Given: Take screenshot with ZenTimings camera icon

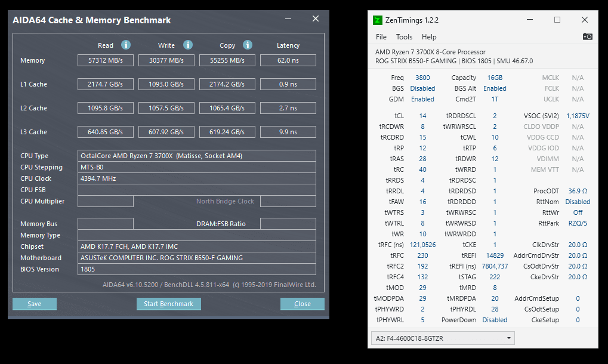Looking at the screenshot, I should coord(587,36).
